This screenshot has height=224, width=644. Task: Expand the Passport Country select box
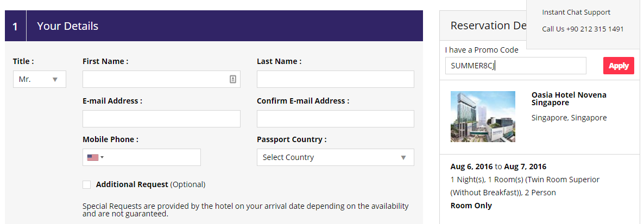[335, 157]
